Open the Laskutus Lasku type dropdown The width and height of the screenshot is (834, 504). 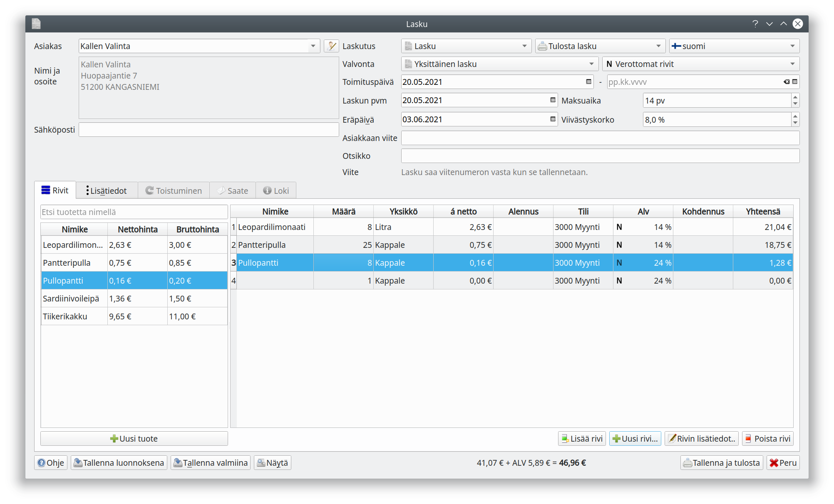[466, 46]
